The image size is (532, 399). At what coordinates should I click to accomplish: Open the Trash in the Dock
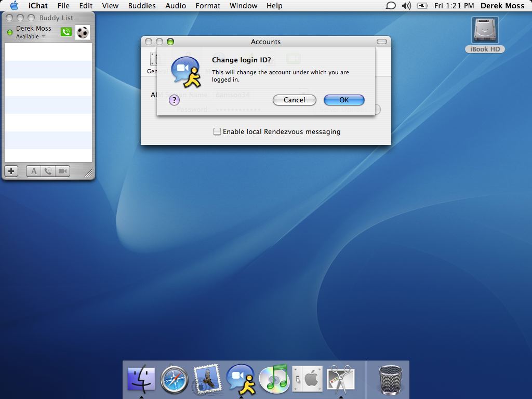tap(390, 379)
